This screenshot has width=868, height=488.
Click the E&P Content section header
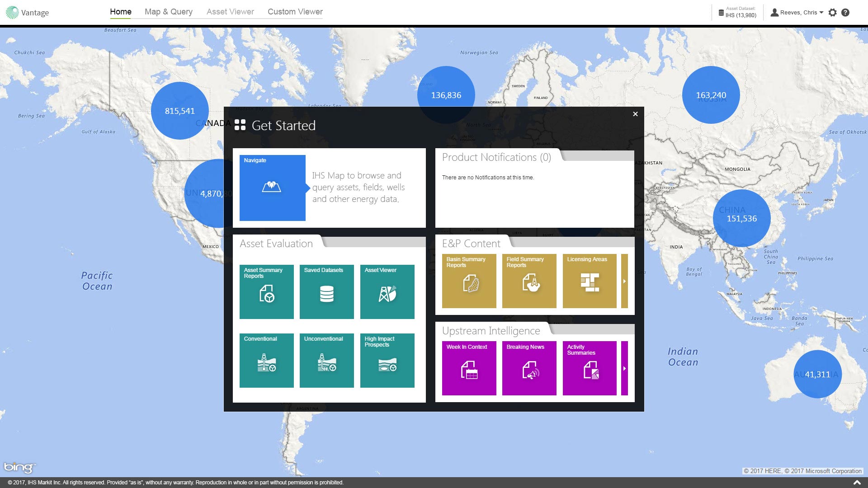click(471, 244)
